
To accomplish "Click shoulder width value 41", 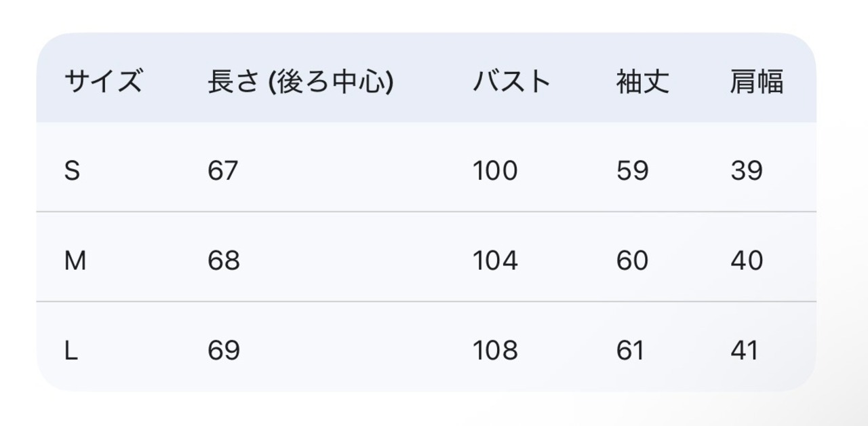I will 745,351.
